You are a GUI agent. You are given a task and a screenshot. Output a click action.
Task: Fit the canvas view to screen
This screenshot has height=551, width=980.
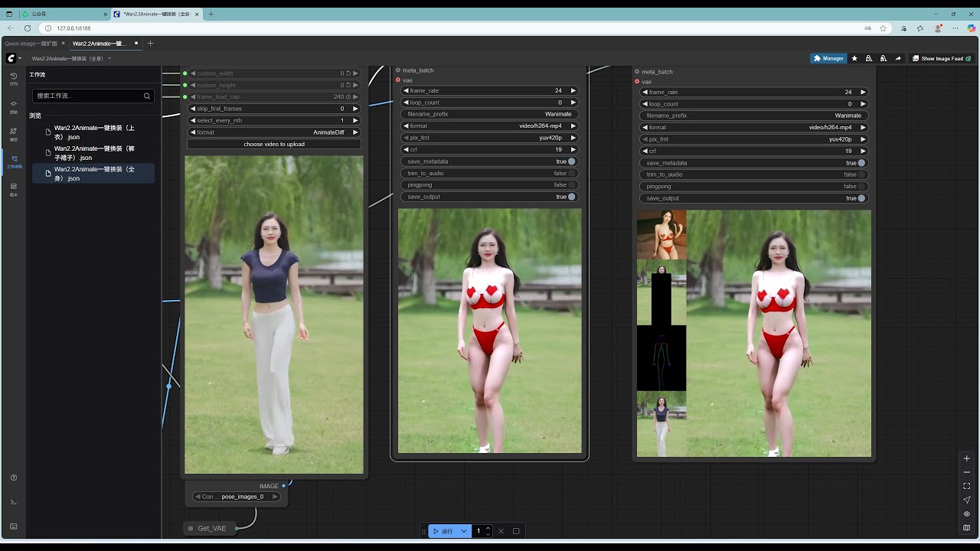point(966,486)
